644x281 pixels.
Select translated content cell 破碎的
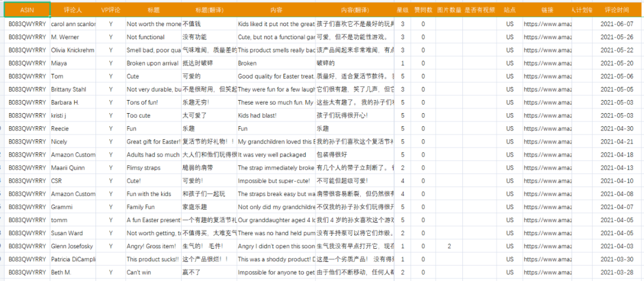click(355, 63)
